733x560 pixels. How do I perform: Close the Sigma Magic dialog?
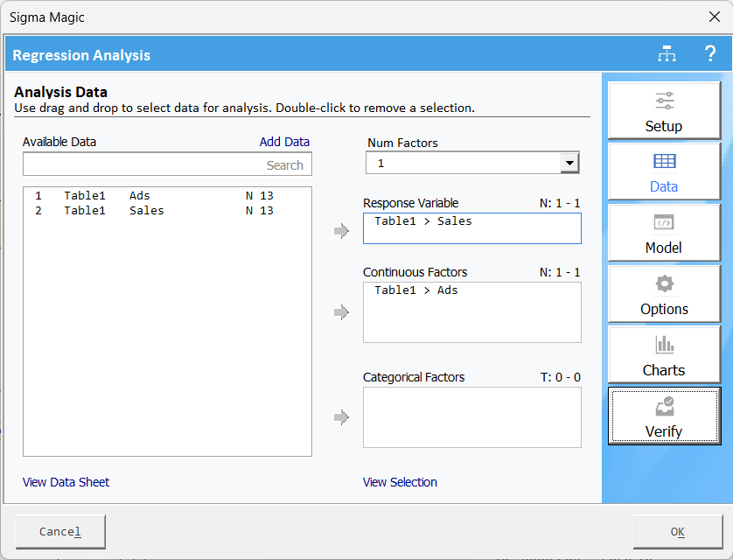tap(715, 17)
